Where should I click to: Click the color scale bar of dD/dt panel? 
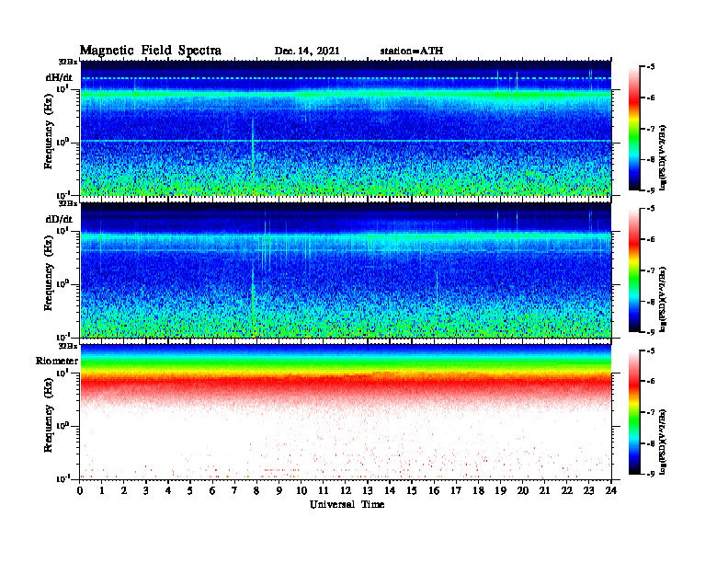pos(634,270)
